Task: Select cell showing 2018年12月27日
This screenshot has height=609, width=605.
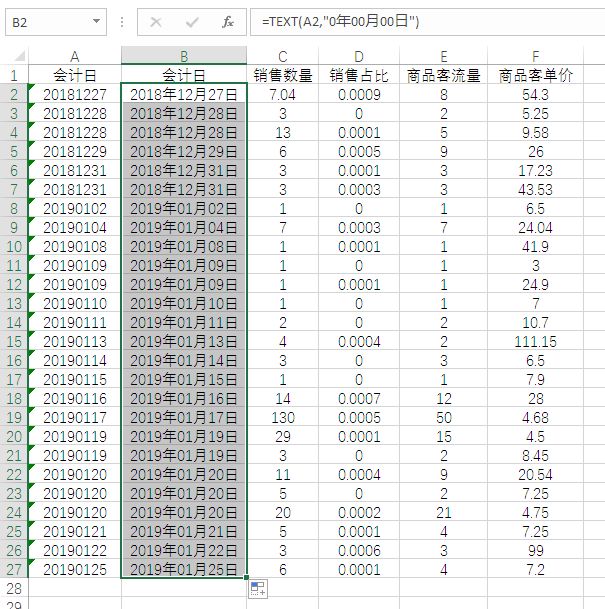Action: (x=184, y=94)
